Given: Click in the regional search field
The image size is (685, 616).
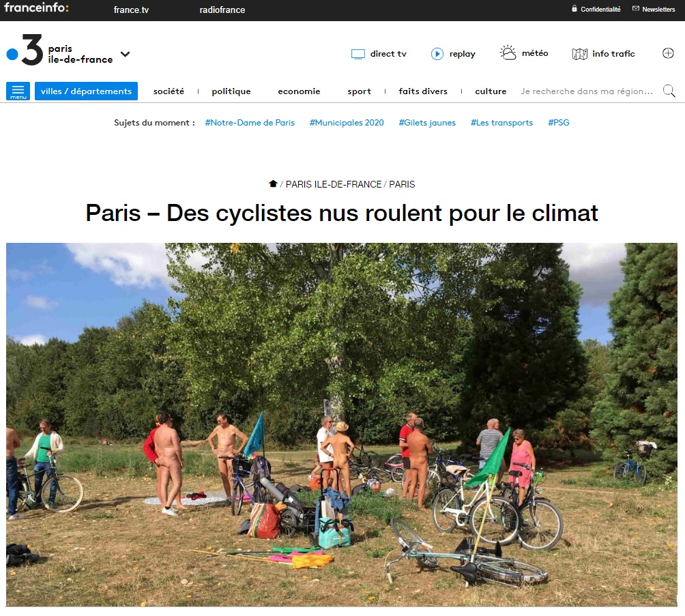Looking at the screenshot, I should click(x=587, y=91).
